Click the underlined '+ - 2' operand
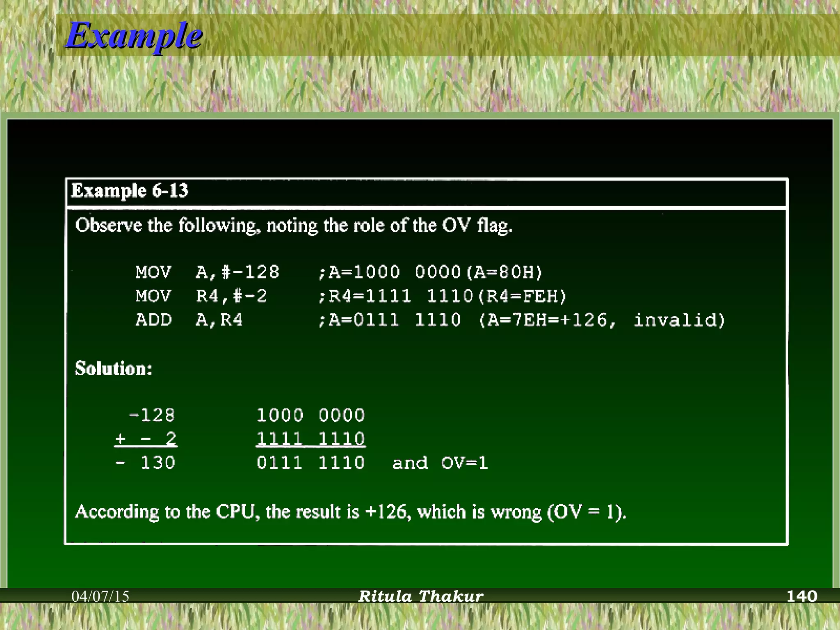The image size is (840, 630). [146, 439]
